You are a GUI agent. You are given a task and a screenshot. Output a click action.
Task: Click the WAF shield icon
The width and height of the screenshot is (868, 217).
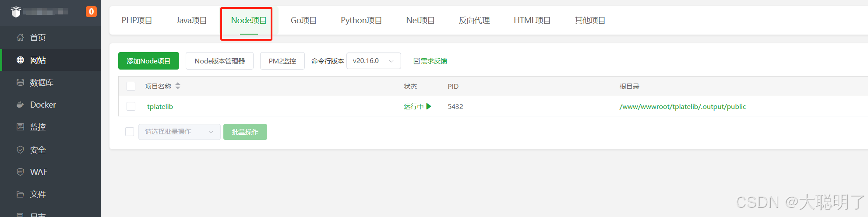[x=20, y=172]
